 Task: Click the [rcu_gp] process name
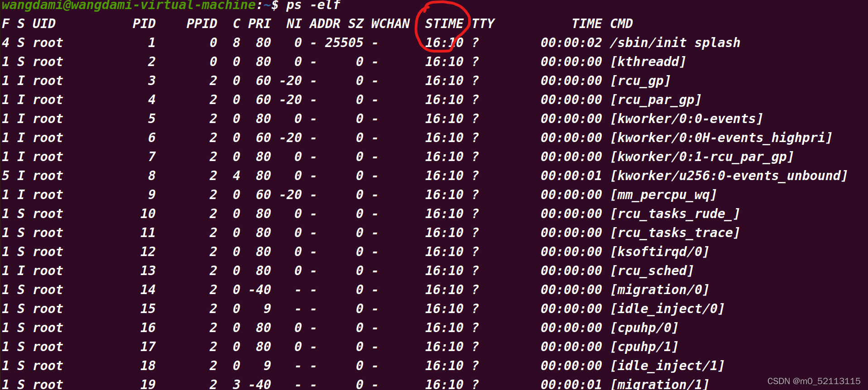[x=641, y=81]
